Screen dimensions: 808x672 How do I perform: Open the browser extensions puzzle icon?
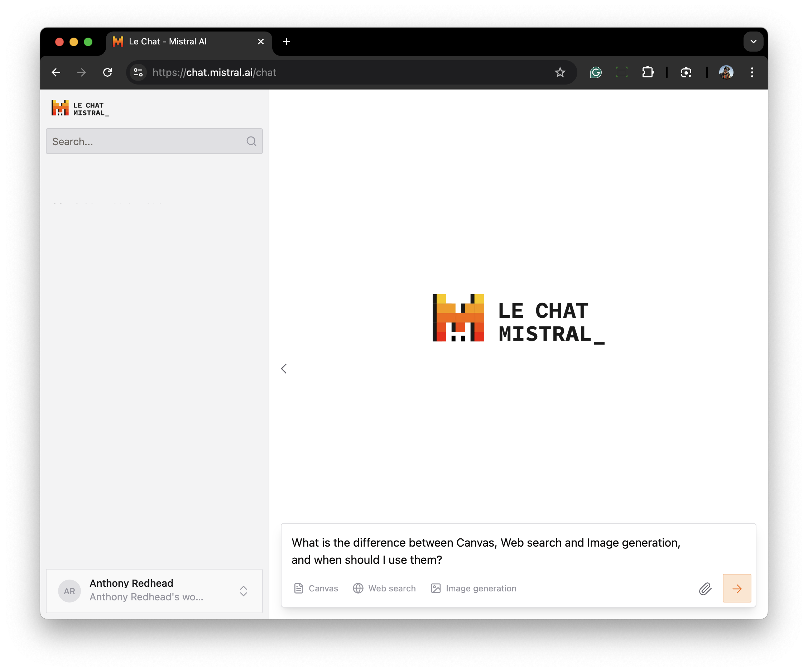click(648, 72)
